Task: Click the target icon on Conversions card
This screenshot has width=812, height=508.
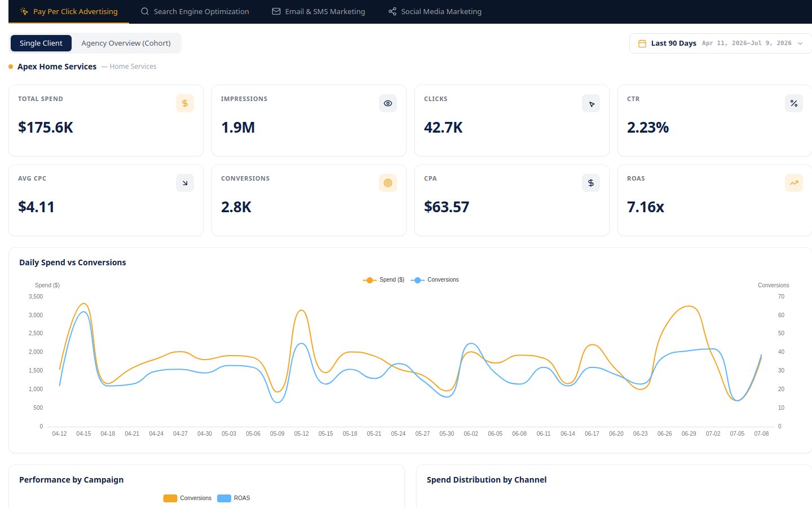Action: click(x=388, y=183)
